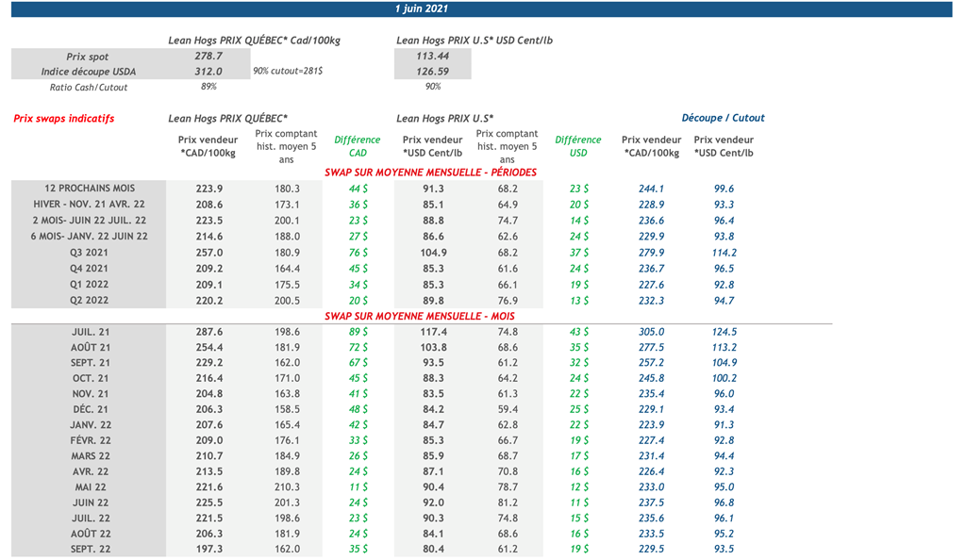Click the green "Différence USD" column header
The height and width of the screenshot is (560, 966).
(578, 146)
